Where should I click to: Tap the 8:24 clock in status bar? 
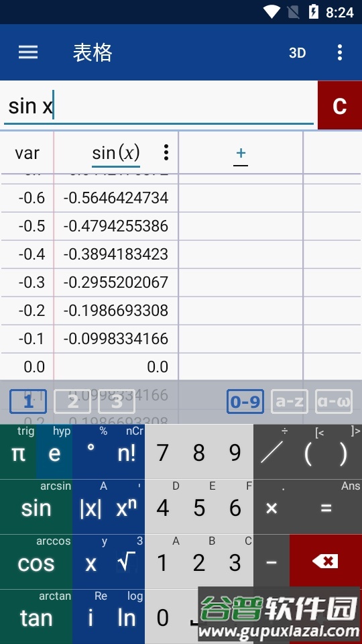click(x=339, y=13)
